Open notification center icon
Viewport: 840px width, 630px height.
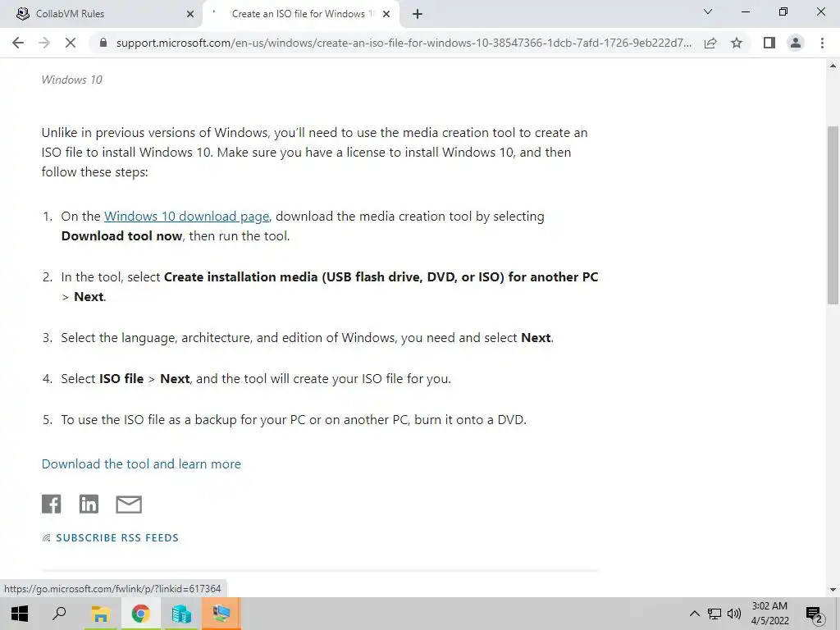[x=814, y=614]
